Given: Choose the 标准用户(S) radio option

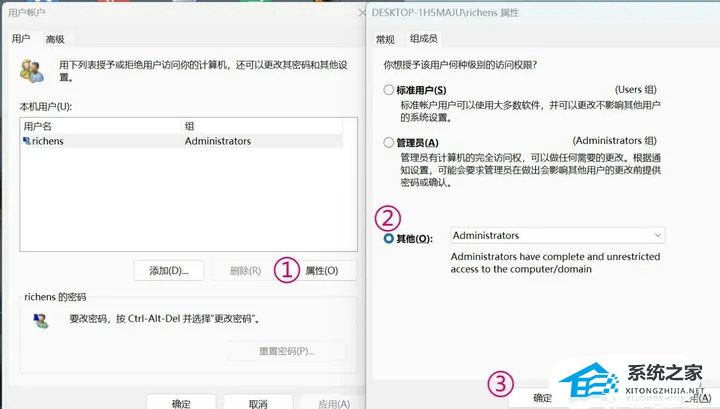Looking at the screenshot, I should [x=388, y=90].
